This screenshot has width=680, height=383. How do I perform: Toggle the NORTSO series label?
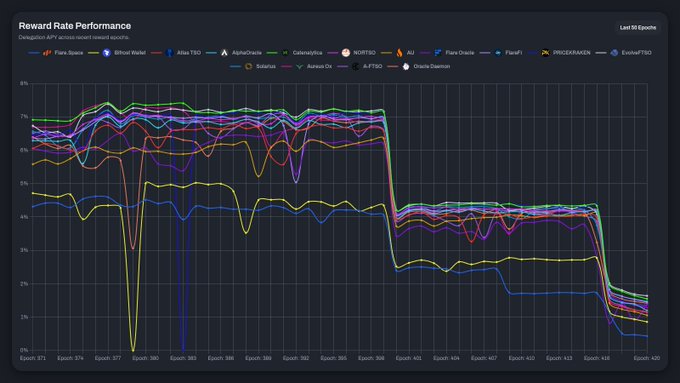coord(364,52)
